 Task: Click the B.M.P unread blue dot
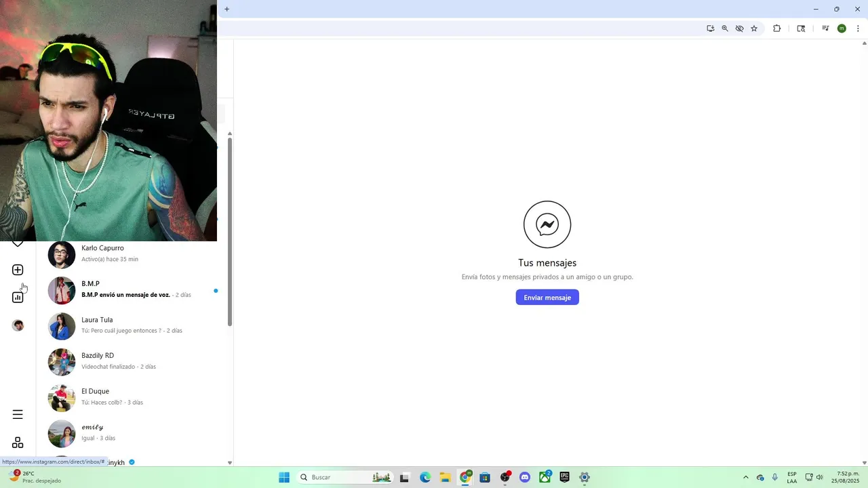click(x=216, y=291)
